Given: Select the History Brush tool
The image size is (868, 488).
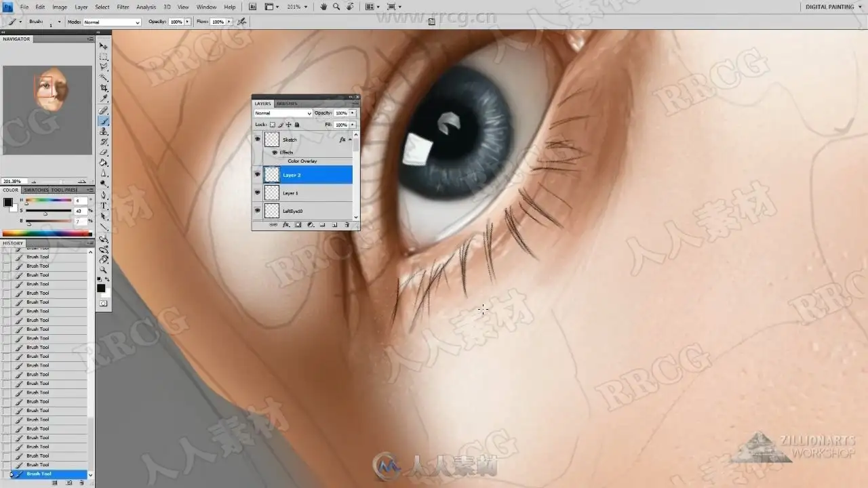Looking at the screenshot, I should pos(104,142).
